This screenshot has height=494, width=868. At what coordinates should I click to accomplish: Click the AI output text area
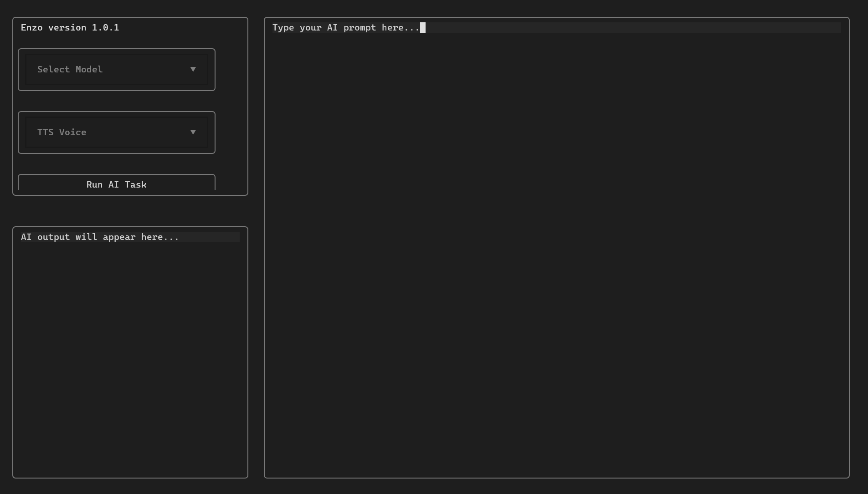(x=130, y=352)
